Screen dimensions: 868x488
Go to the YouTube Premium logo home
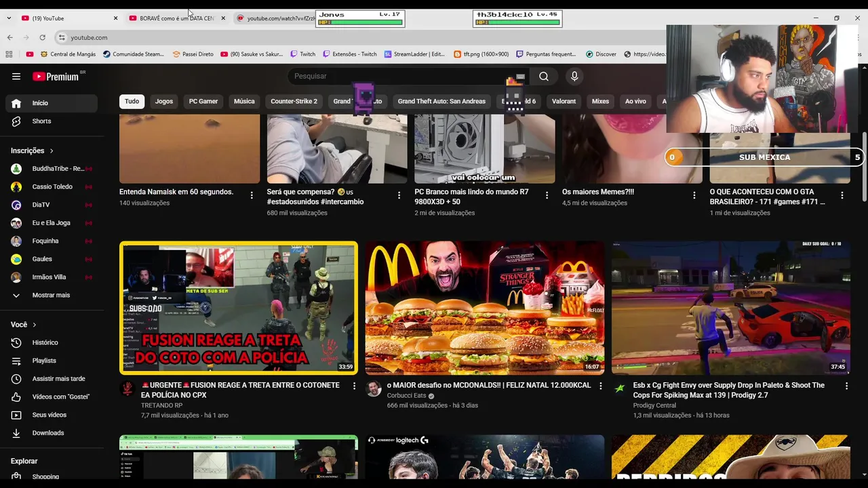click(x=56, y=77)
